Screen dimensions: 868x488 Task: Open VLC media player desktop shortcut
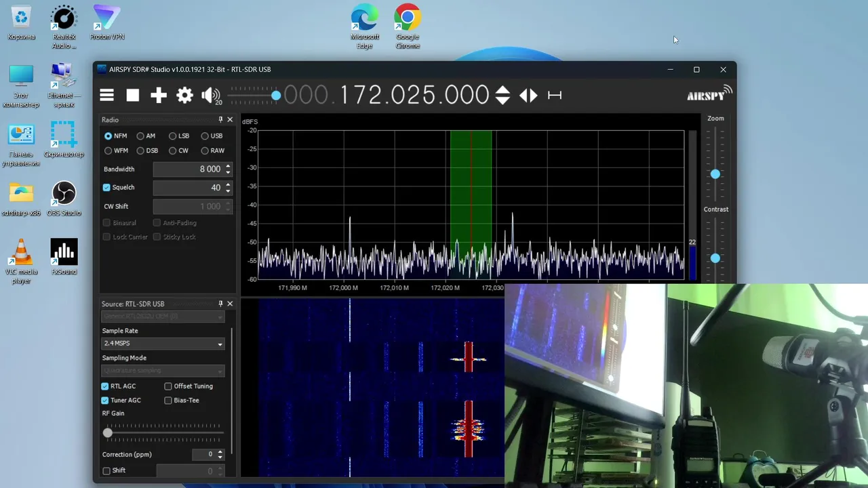coord(21,262)
